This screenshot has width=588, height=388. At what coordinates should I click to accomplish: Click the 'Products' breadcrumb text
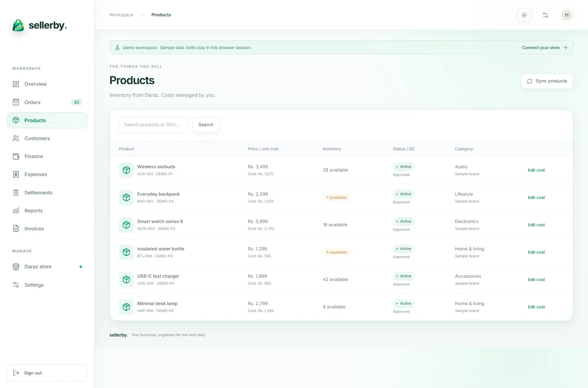click(x=161, y=15)
